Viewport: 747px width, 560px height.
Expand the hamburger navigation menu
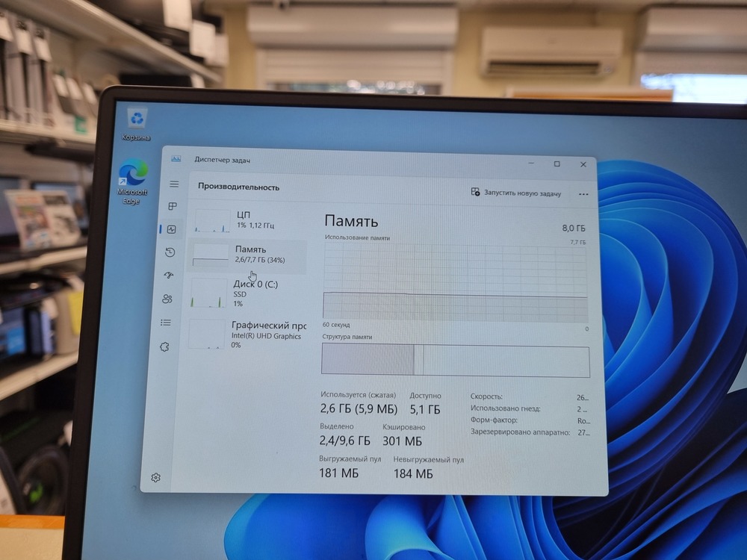click(x=174, y=184)
